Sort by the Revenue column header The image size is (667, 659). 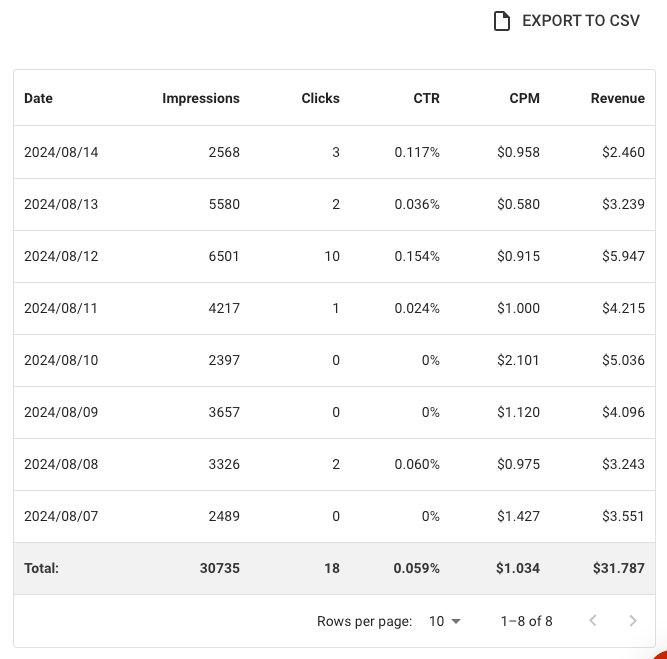pos(617,98)
